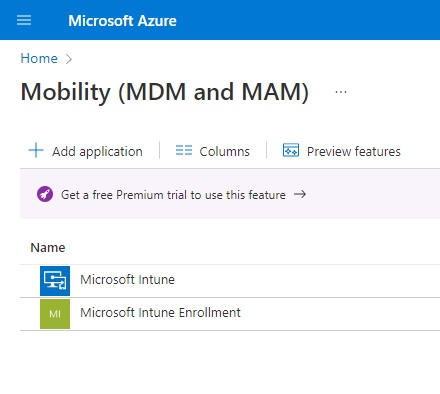Click the Mobility (MDM and MAM) heading
This screenshot has height=394, width=440.
(165, 92)
